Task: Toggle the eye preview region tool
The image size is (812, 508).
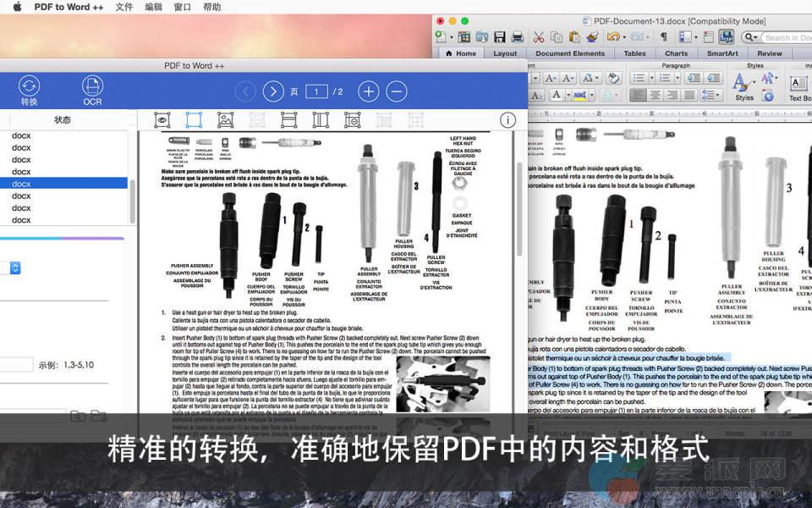Action: click(x=162, y=120)
